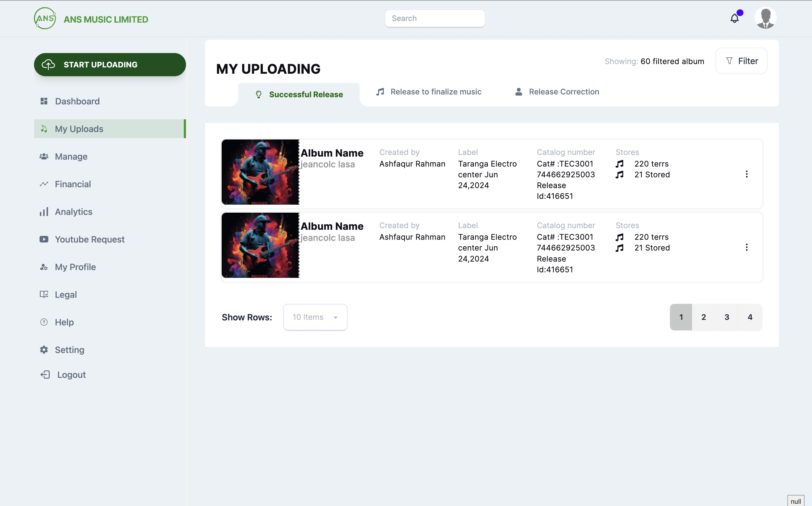Switch to Release to finalize music tab

[x=429, y=92]
